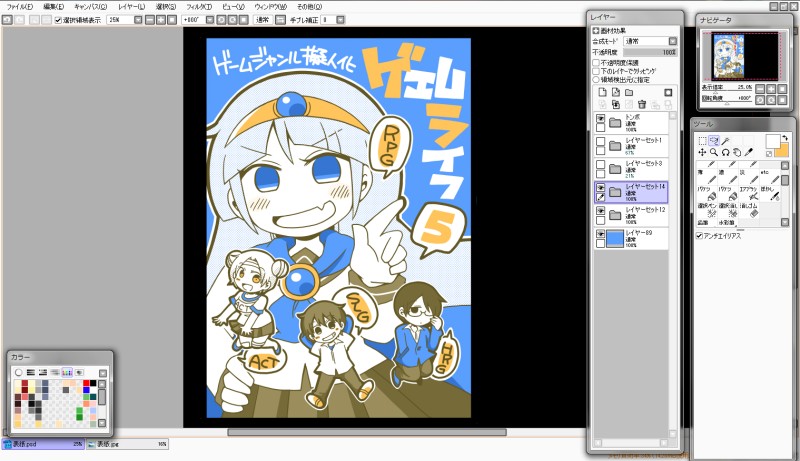Hide レイヤーセット12 layer folder
Image resolution: width=800 pixels, height=461 pixels.
tap(601, 211)
